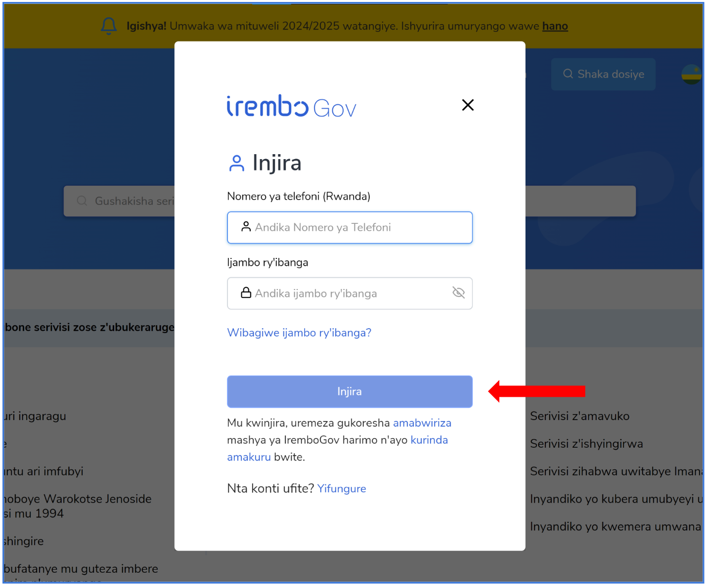Click the Rwanda flag language icon
Image resolution: width=706 pixels, height=588 pixels.
pyautogui.click(x=691, y=74)
